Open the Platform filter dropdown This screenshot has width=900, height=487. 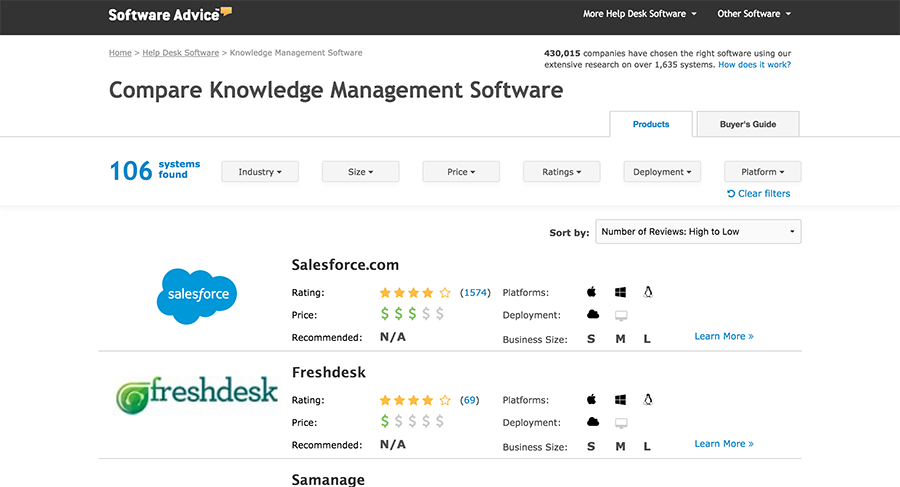click(x=763, y=172)
